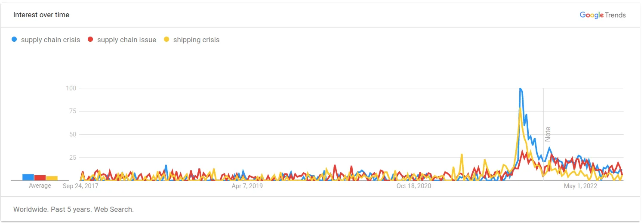Image resolution: width=644 pixels, height=223 pixels.
Task: Click the 'Sep 24, 2017' date label
Action: pyautogui.click(x=80, y=186)
